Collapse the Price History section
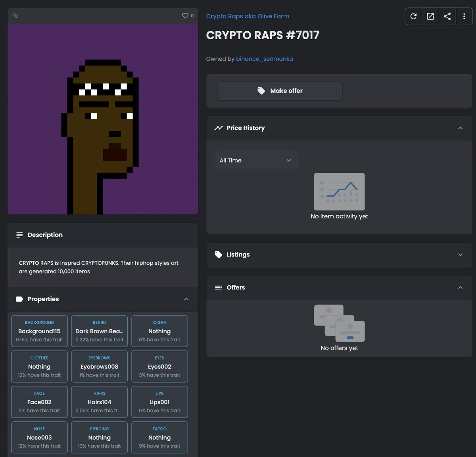476x457 pixels. tap(460, 128)
